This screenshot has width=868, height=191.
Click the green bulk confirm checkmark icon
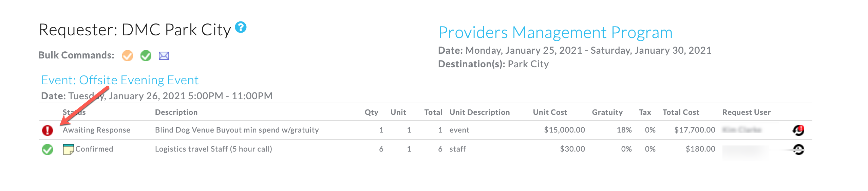click(146, 55)
